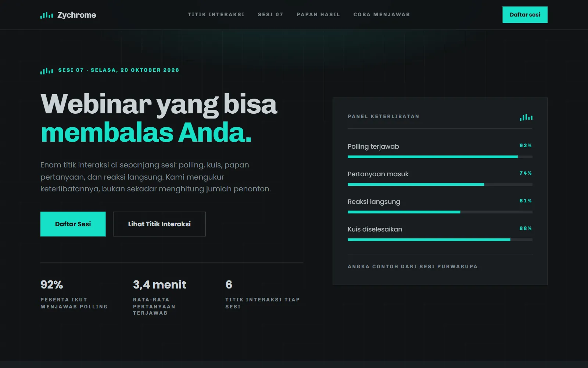Viewport: 588px width, 368px height.
Task: Go to Sesi 07 in navigation
Action: [x=270, y=15]
